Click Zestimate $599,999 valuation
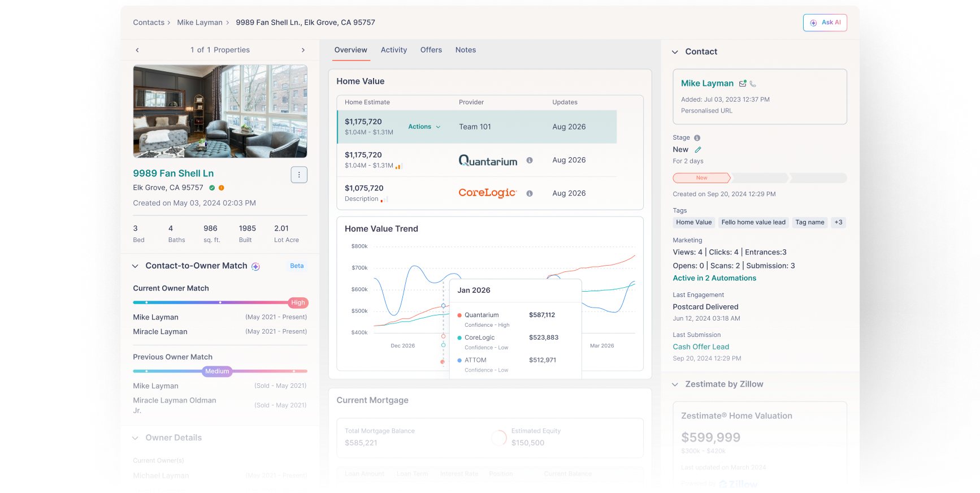Screen dimensions: 980x493 [710, 438]
